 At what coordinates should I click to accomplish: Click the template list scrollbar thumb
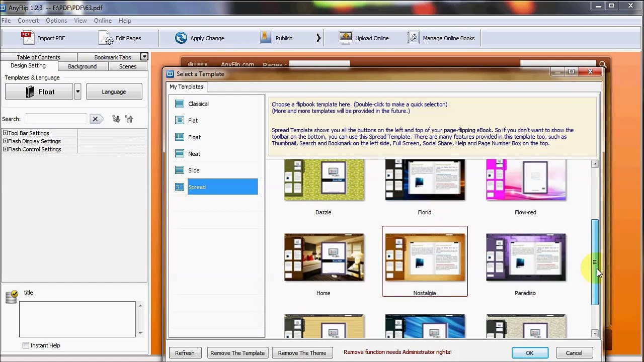595,262
